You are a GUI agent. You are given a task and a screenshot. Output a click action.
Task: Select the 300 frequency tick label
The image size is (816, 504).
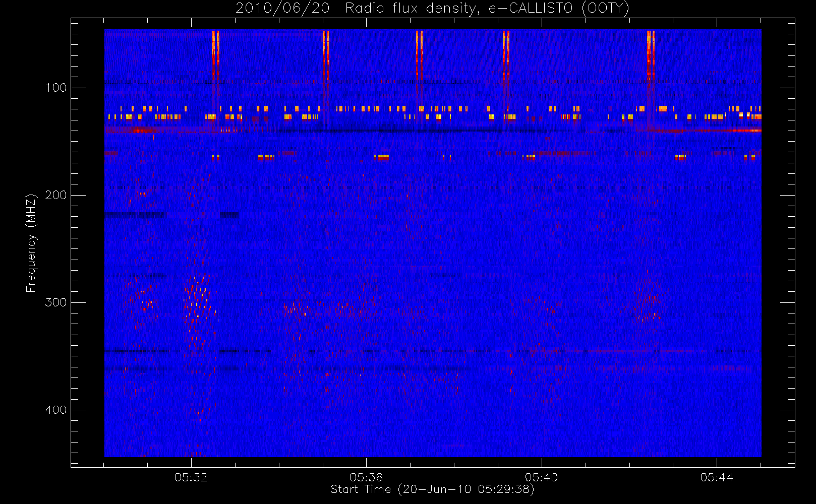coord(56,302)
